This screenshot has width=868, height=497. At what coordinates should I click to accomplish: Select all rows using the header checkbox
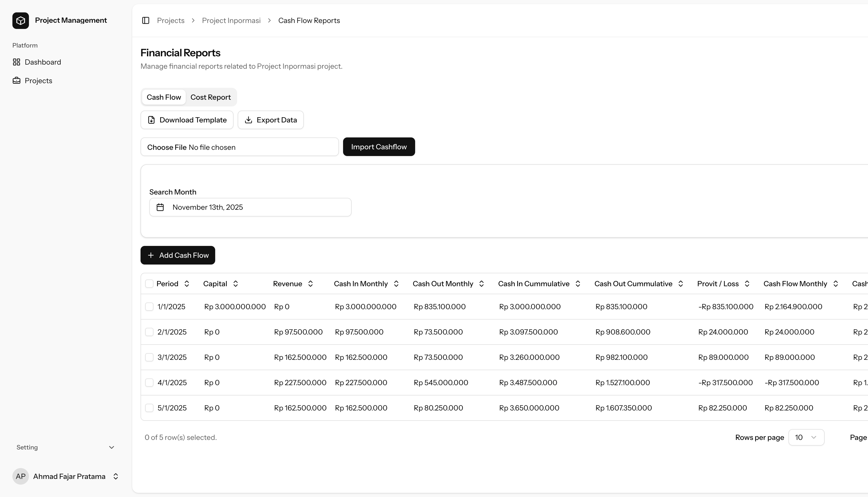click(x=149, y=283)
